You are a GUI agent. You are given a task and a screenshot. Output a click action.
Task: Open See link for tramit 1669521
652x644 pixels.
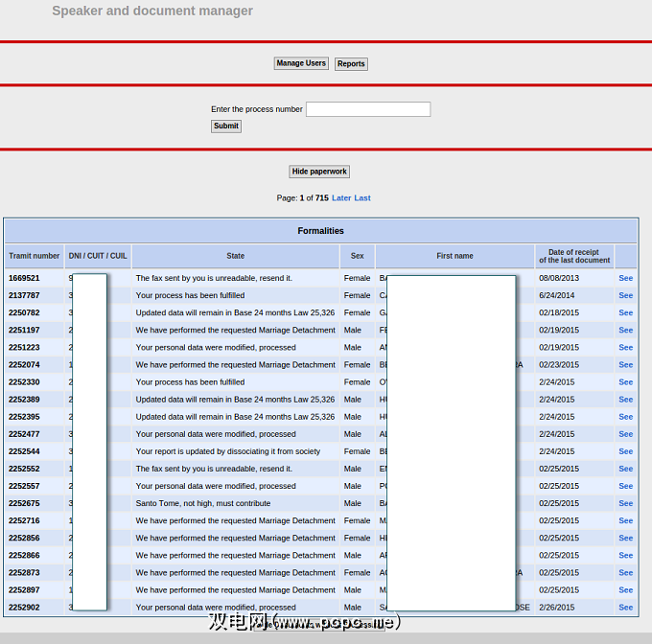625,278
